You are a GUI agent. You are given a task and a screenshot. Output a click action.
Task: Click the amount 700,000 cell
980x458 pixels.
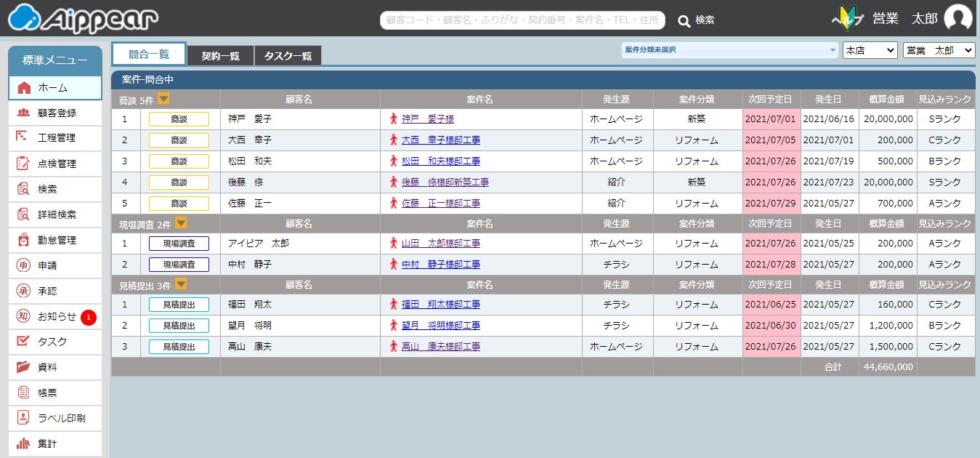(x=888, y=204)
